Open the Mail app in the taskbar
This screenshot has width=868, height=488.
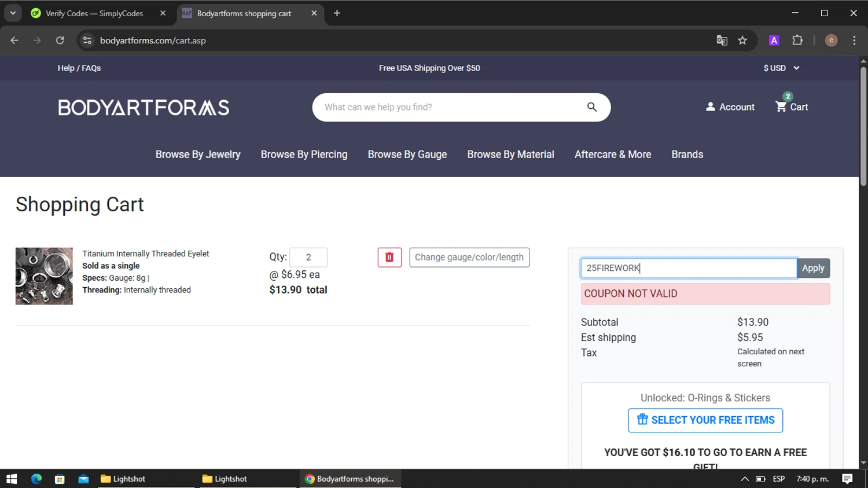[83, 479]
